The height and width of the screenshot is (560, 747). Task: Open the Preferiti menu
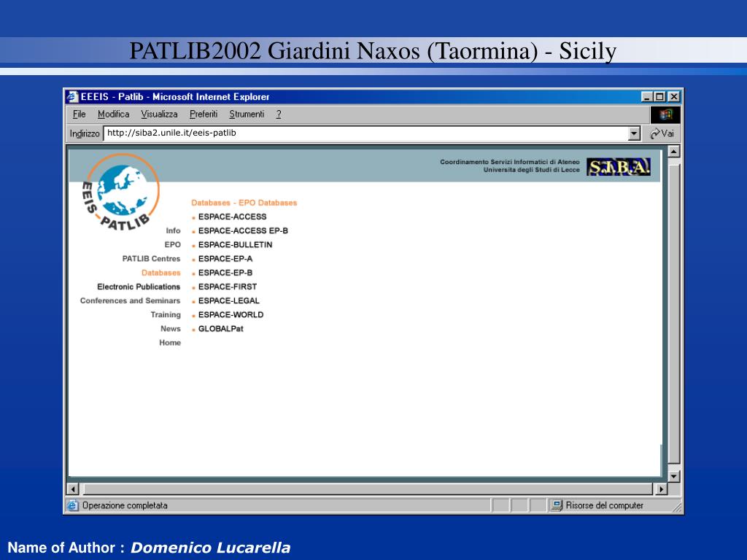point(204,114)
